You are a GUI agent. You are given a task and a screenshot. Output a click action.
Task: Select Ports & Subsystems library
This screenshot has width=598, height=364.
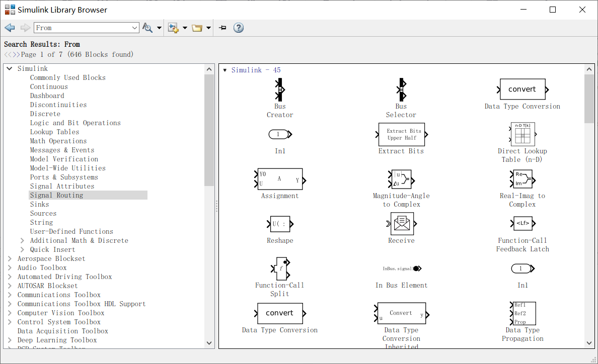point(64,177)
